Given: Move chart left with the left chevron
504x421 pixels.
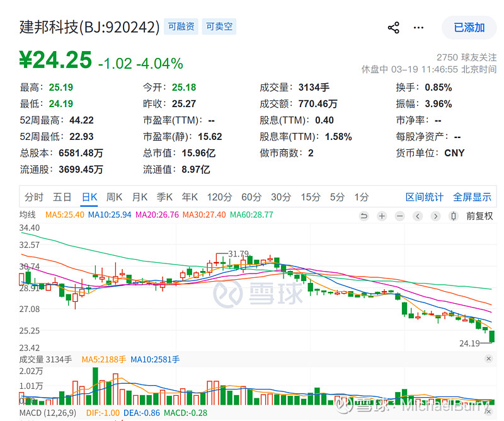Looking at the screenshot, I should (x=418, y=216).
